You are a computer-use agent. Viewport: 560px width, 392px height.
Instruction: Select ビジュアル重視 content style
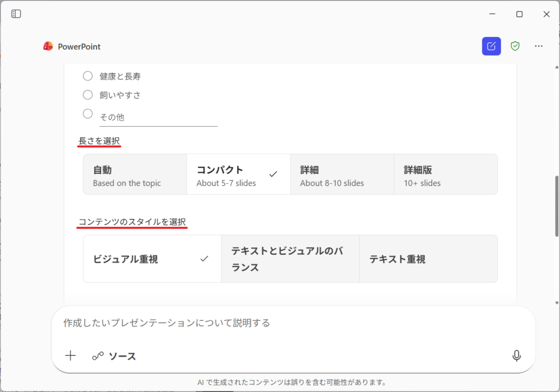coord(152,259)
